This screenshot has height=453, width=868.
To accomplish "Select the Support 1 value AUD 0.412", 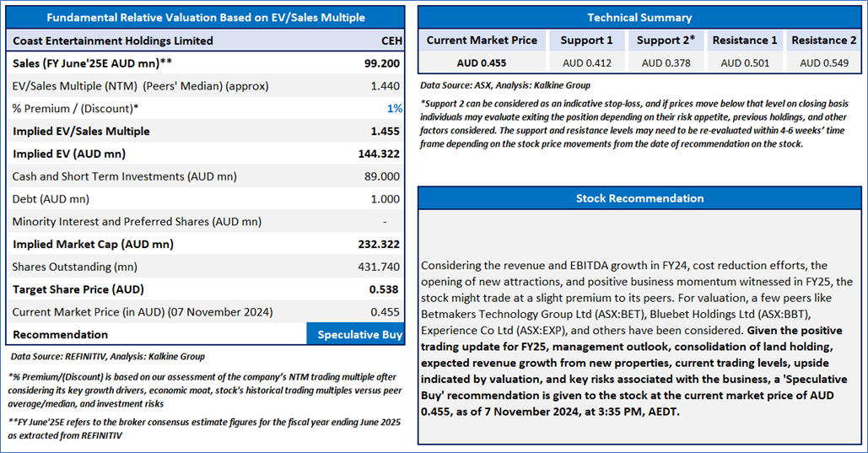I will [x=587, y=63].
